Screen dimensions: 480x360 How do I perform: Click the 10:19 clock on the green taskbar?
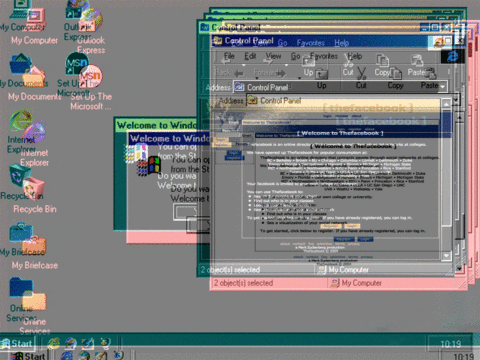click(x=451, y=344)
